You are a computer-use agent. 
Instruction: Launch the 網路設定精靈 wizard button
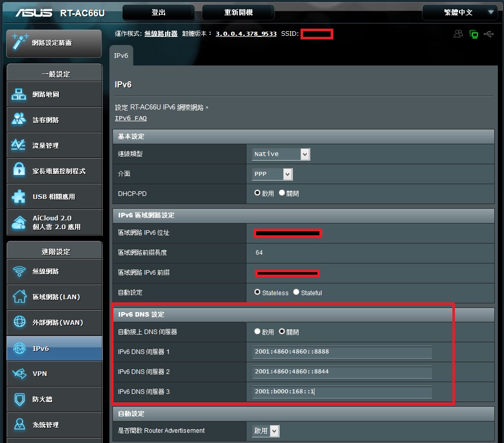(54, 43)
